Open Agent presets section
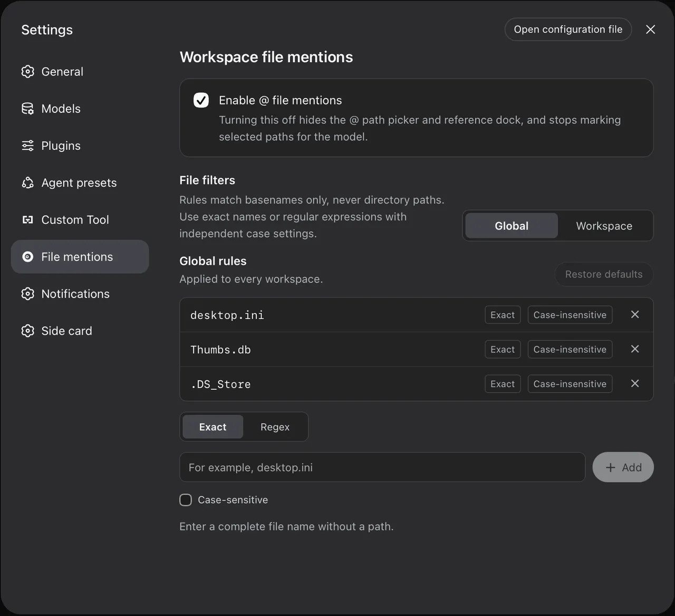 pos(80,182)
